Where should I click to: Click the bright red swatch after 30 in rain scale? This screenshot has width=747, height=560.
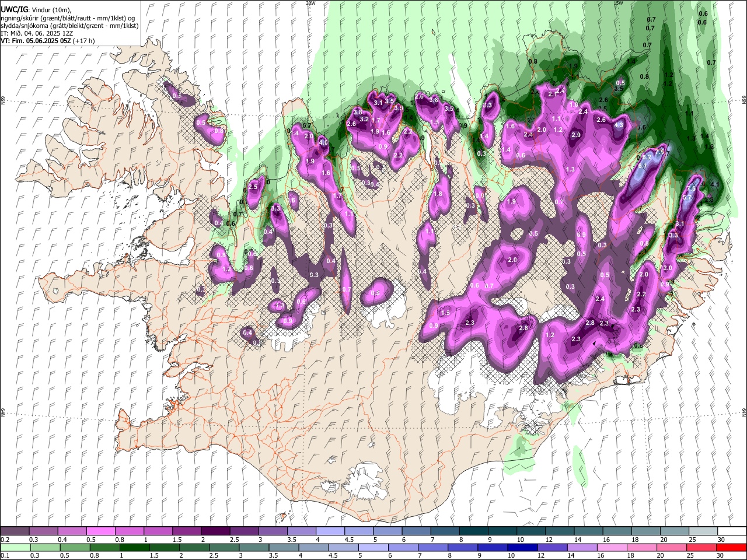(731, 547)
